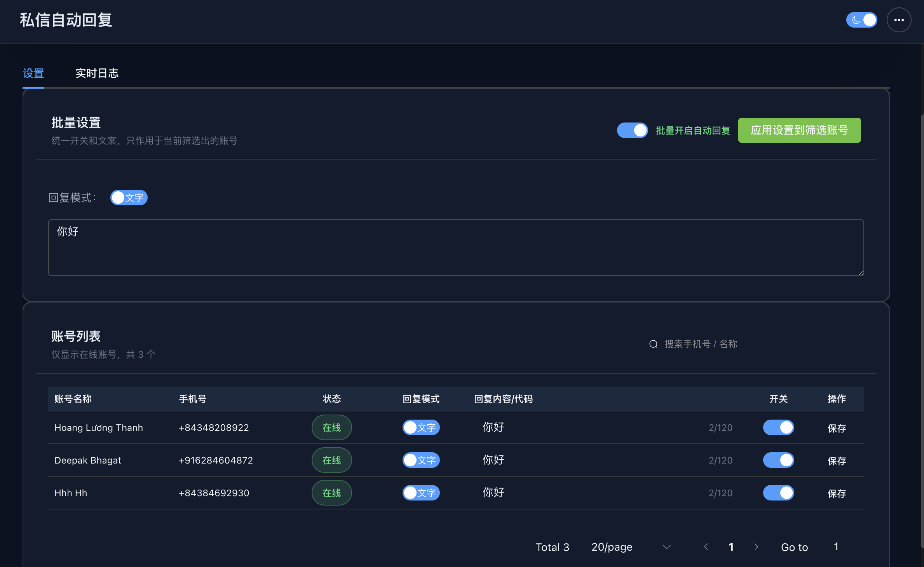The width and height of the screenshot is (924, 567).
Task: Click 应用设置到筛选账号 button
Action: tap(799, 130)
